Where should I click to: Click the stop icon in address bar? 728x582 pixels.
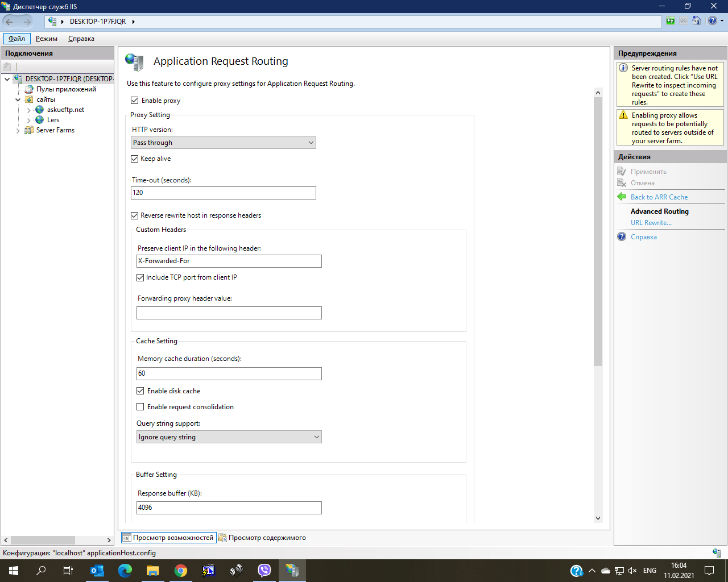683,21
